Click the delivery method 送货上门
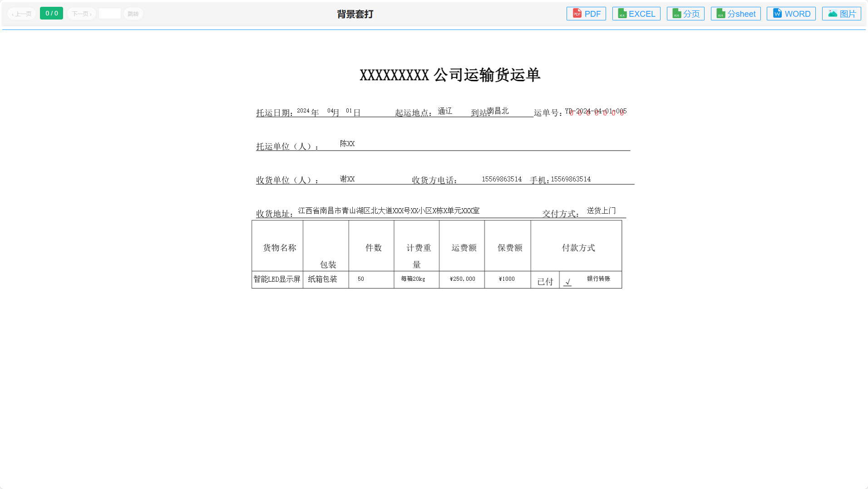868x489 pixels. click(x=601, y=210)
